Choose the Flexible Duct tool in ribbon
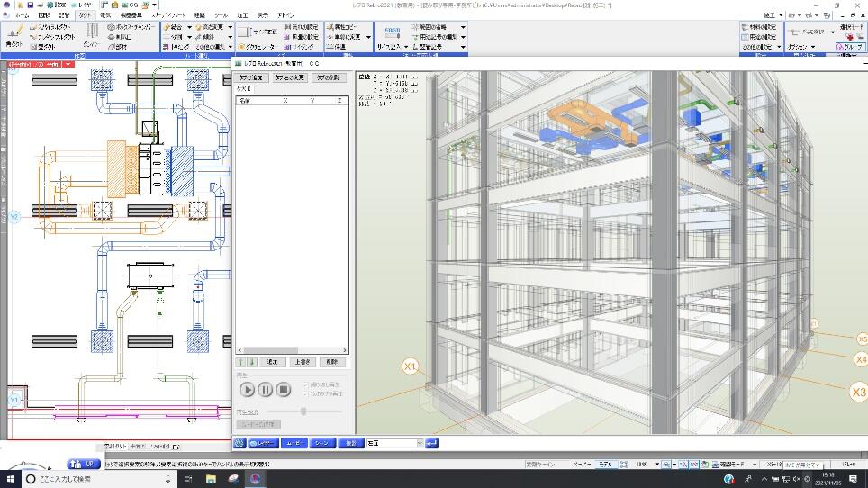 tap(53, 37)
